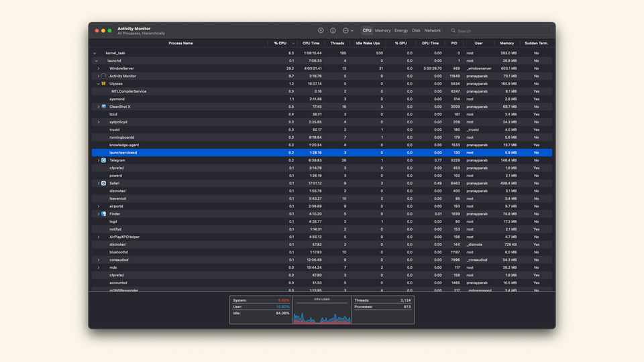Select the trustd process row

pos(321,129)
